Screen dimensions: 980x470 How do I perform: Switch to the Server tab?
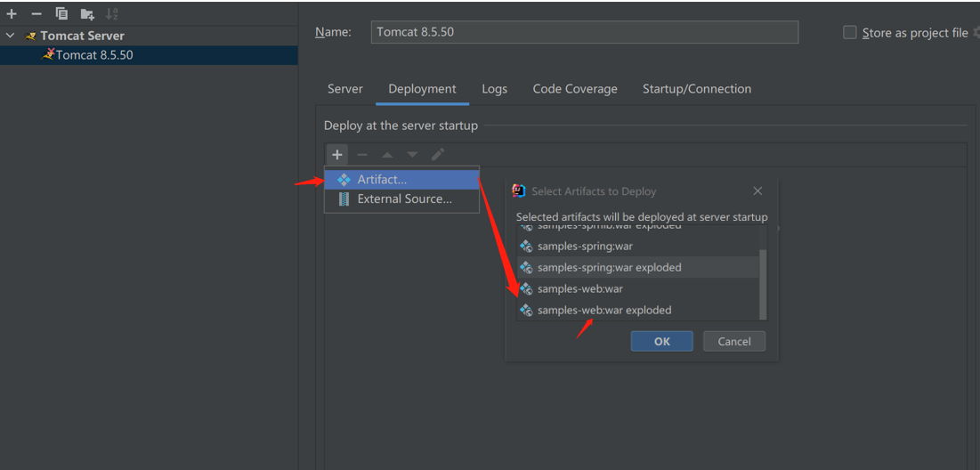coord(344,89)
